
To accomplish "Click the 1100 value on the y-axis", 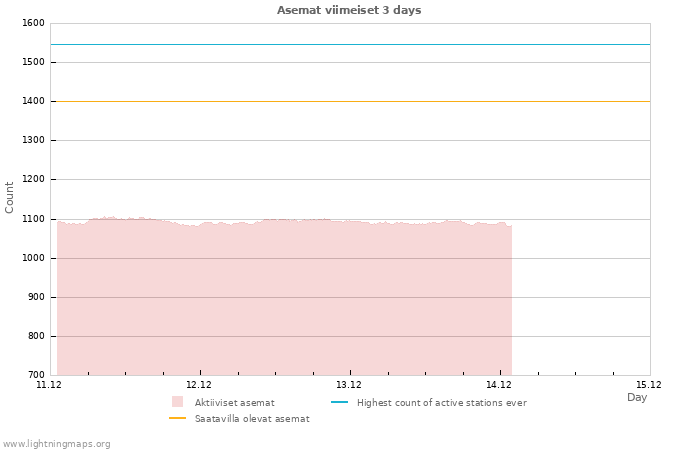I will click(33, 219).
